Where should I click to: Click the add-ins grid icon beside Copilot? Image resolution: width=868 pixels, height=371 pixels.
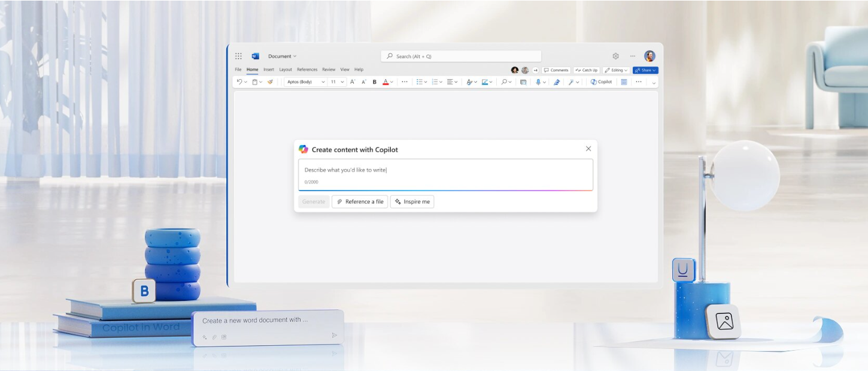(x=624, y=82)
